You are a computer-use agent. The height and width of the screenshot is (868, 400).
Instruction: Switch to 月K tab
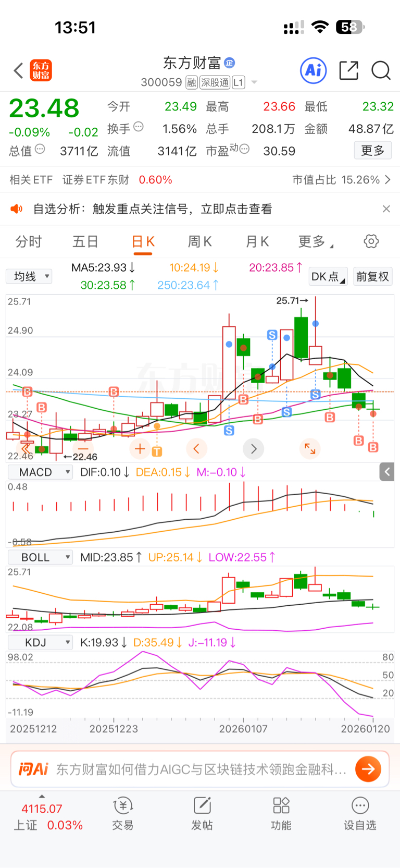tap(257, 241)
